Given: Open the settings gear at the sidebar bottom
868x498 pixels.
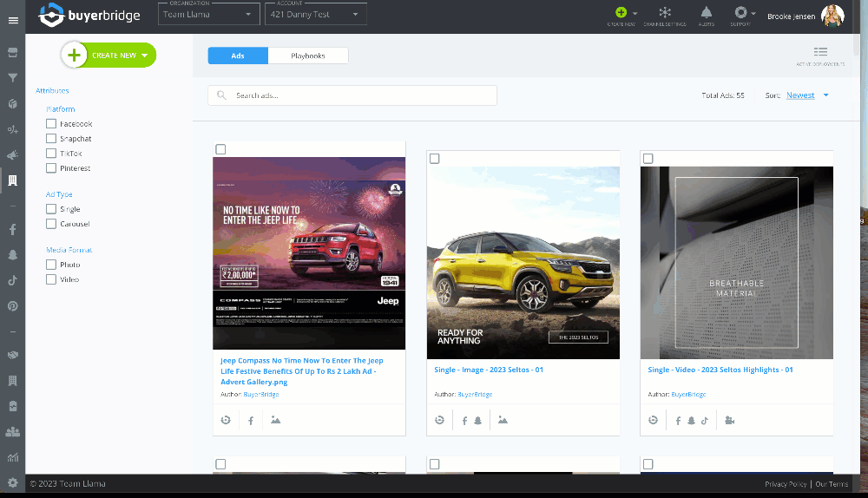Looking at the screenshot, I should click(x=13, y=482).
